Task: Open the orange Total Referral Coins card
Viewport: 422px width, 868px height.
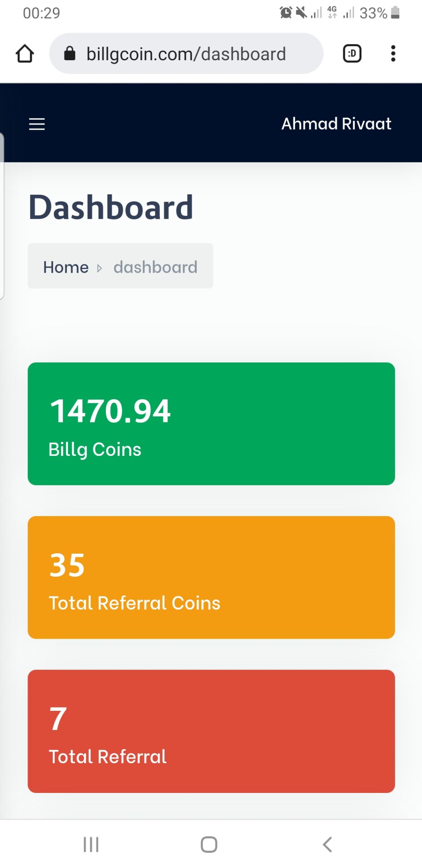Action: click(211, 577)
